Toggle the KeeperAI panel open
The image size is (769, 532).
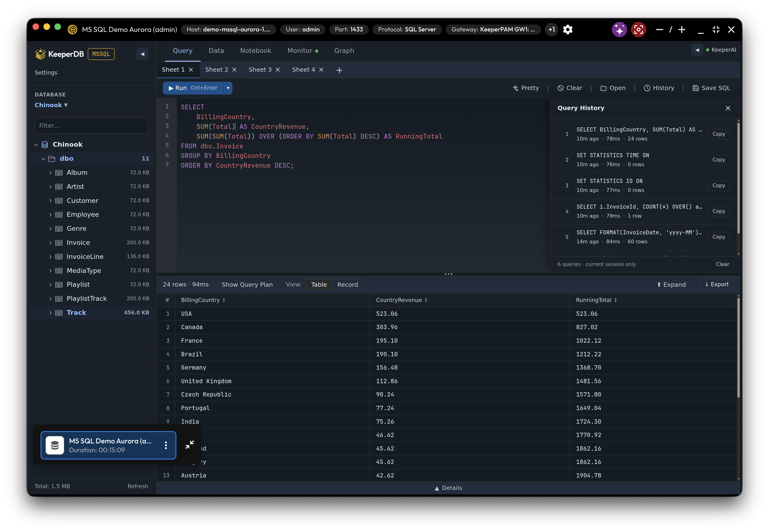[x=697, y=50]
